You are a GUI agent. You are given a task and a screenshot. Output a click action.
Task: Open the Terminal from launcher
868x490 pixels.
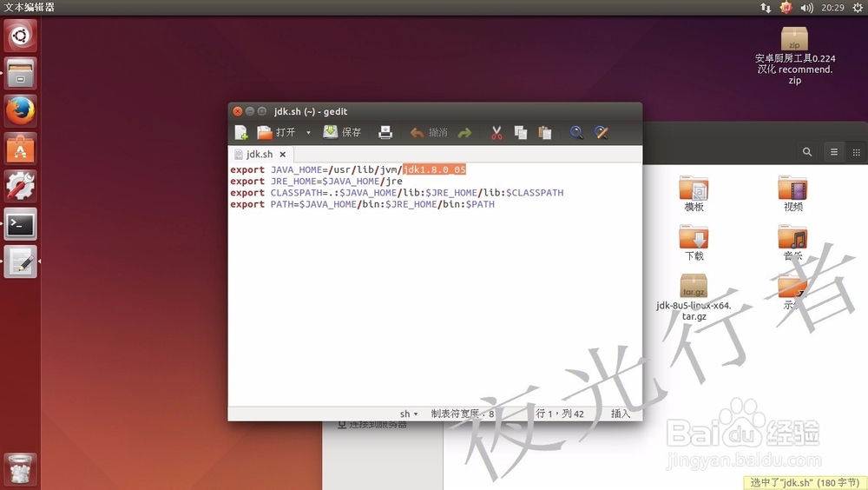21,224
